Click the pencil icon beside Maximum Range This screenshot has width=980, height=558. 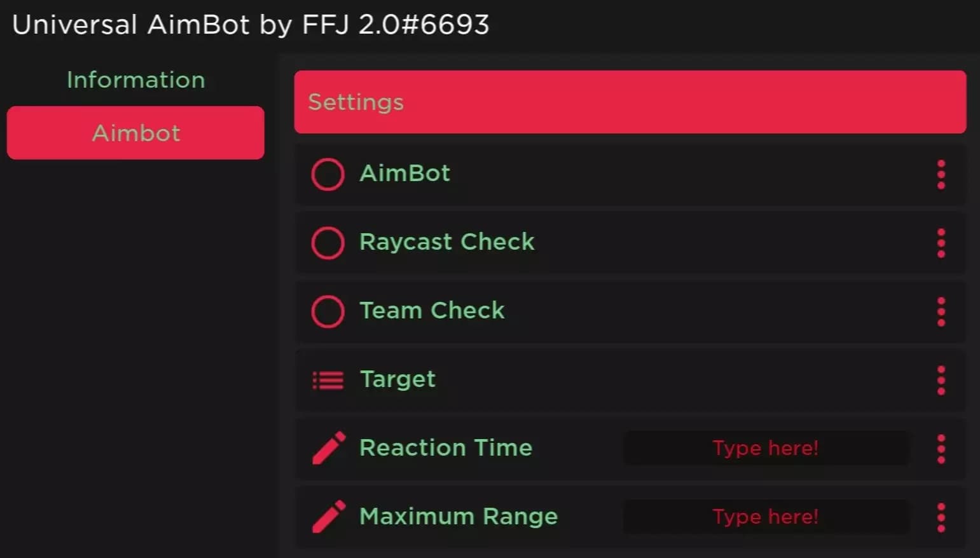[x=328, y=517]
